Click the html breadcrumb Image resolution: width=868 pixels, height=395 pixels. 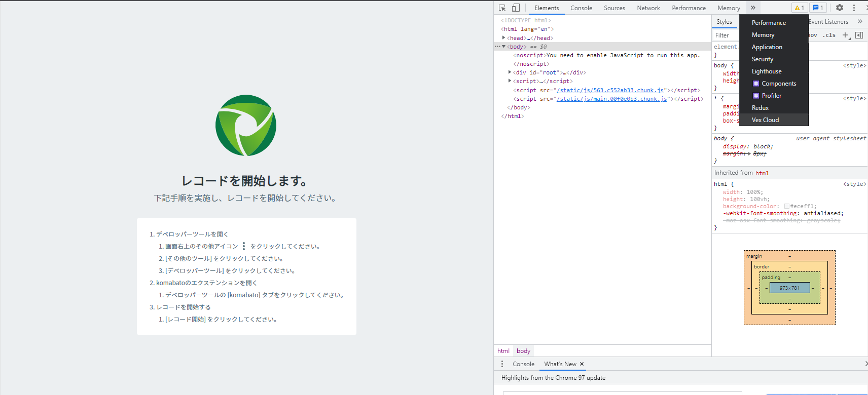(503, 351)
